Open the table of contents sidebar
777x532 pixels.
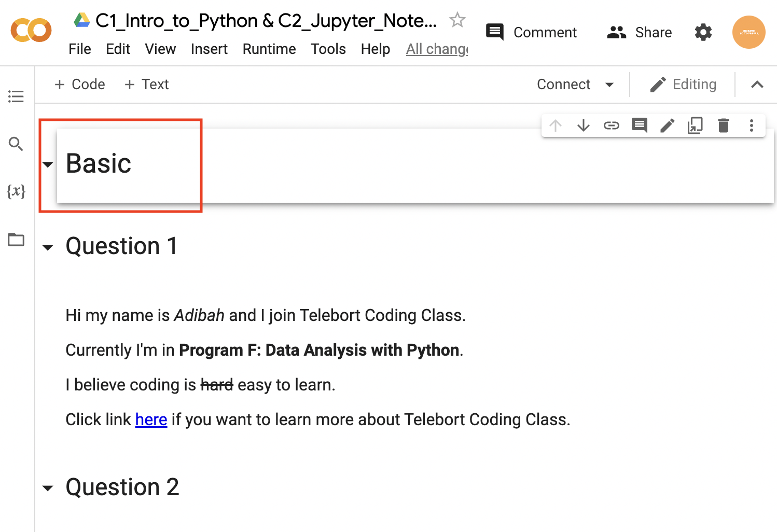coord(16,96)
